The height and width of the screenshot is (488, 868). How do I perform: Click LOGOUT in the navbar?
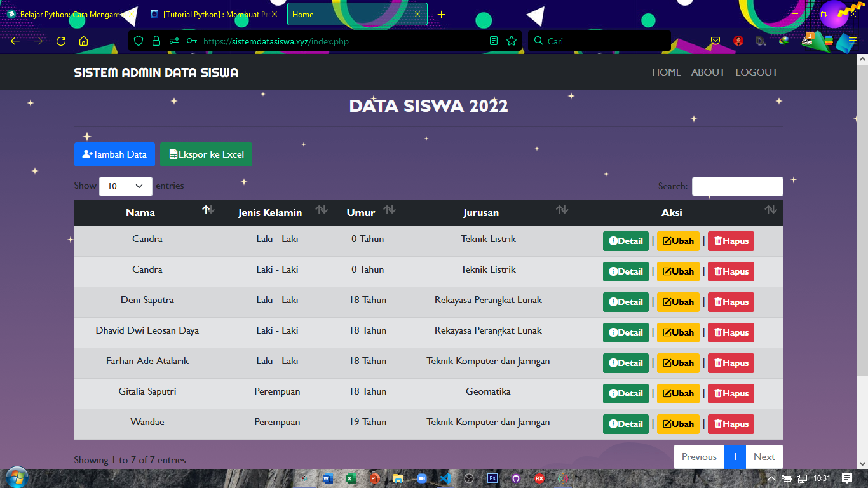[x=756, y=72]
